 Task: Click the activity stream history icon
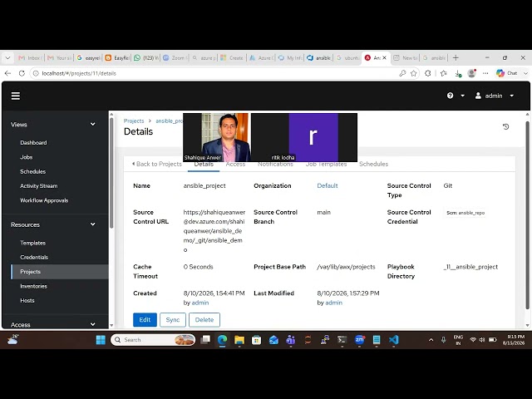[x=505, y=126]
